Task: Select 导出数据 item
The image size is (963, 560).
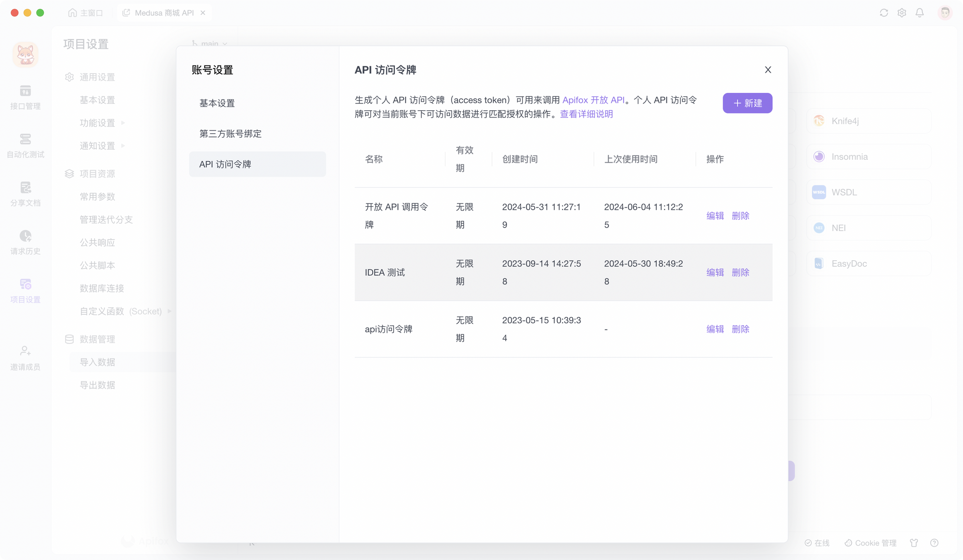Action: point(97,385)
